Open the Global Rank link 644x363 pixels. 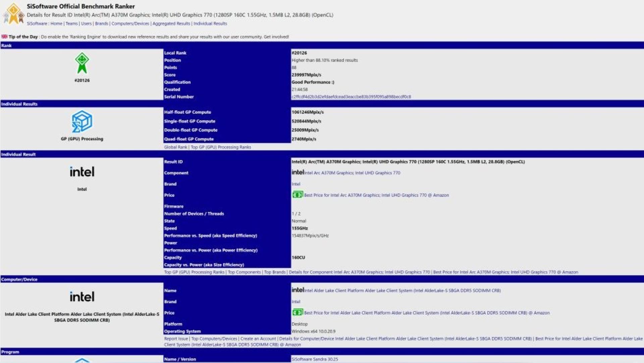(x=175, y=147)
